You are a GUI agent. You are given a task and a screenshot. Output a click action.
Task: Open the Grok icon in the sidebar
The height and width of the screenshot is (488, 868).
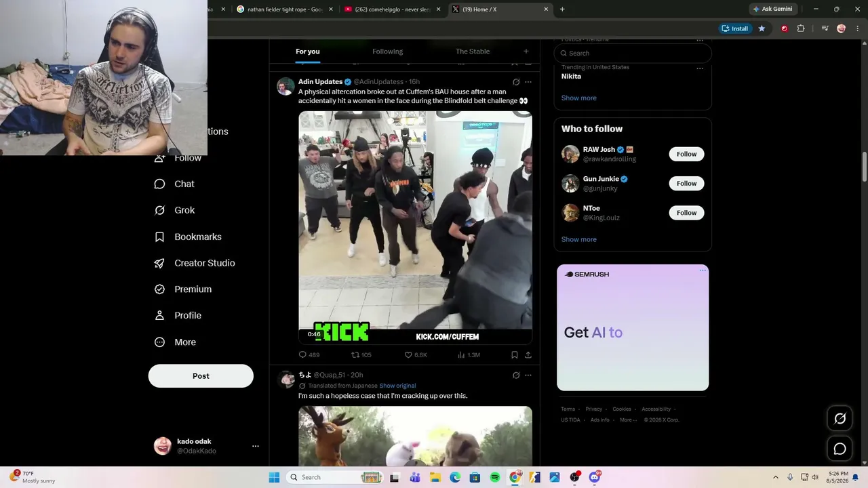(159, 210)
